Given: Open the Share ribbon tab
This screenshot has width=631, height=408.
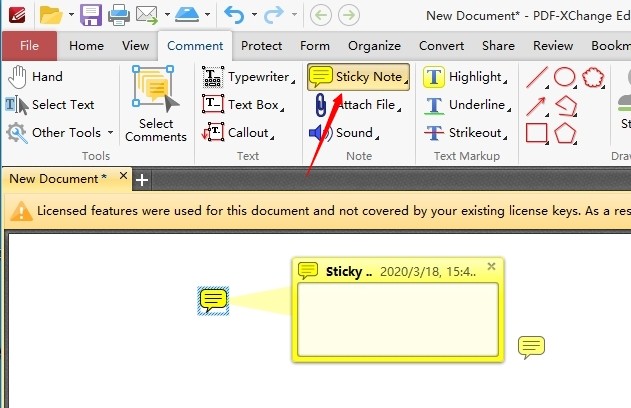Looking at the screenshot, I should point(498,45).
